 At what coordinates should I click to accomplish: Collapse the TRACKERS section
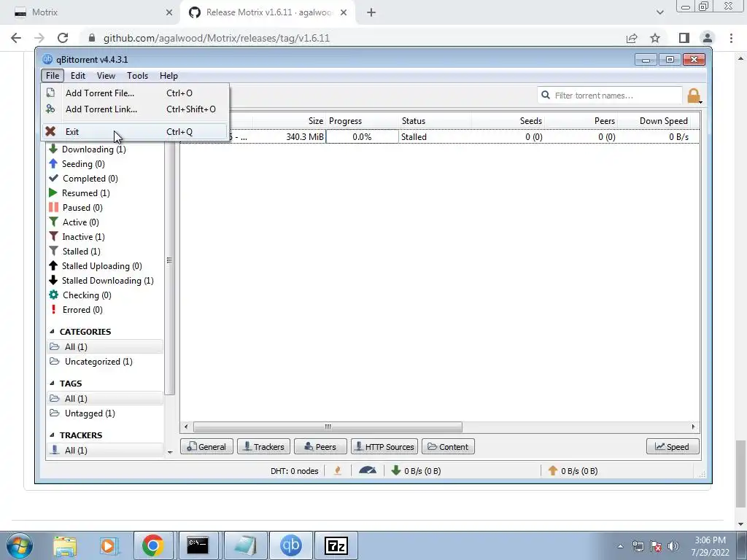tap(52, 435)
